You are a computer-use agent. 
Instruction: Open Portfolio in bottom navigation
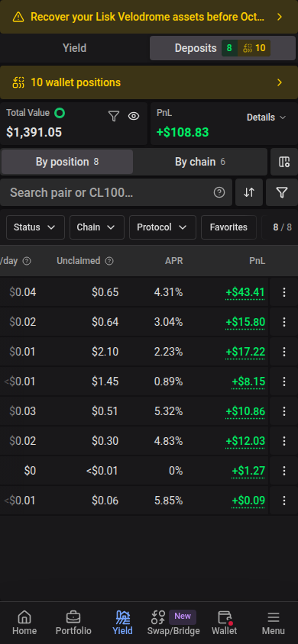click(73, 623)
